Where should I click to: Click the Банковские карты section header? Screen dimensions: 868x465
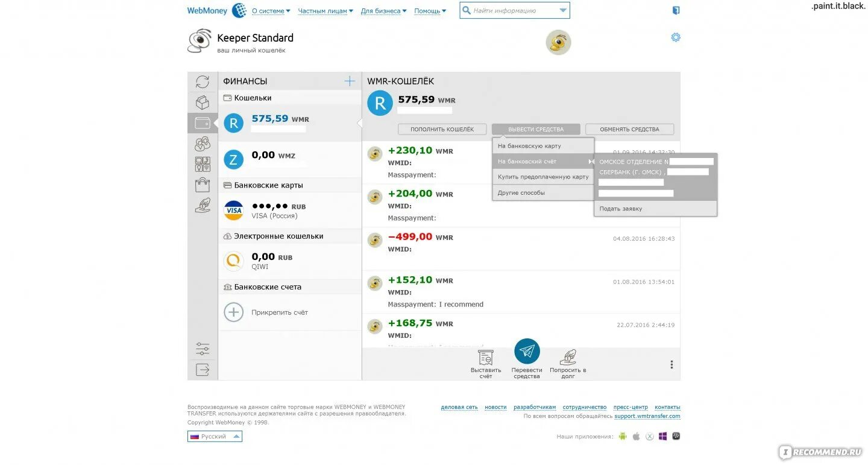[x=289, y=185]
